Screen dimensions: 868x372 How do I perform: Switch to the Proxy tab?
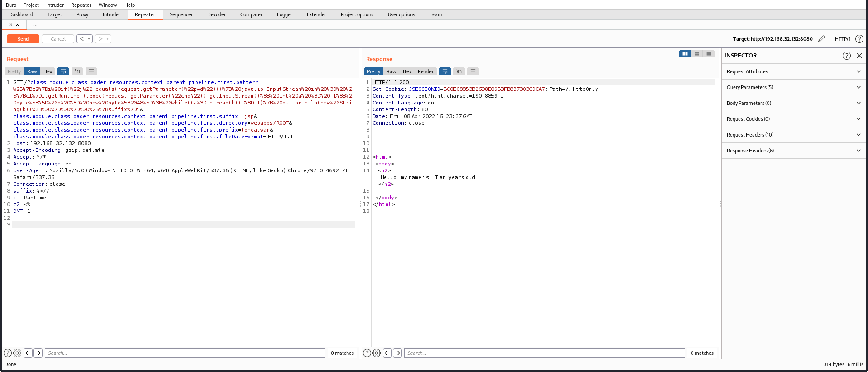coord(82,14)
